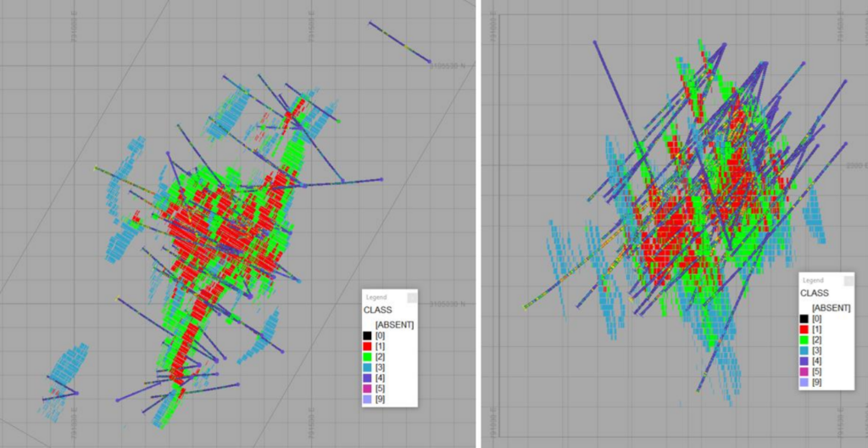
Task: Select [ABSENT] entry in left legend
Action: tap(394, 325)
